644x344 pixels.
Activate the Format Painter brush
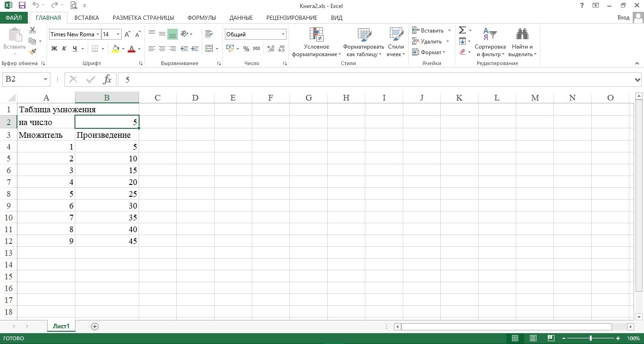point(33,52)
